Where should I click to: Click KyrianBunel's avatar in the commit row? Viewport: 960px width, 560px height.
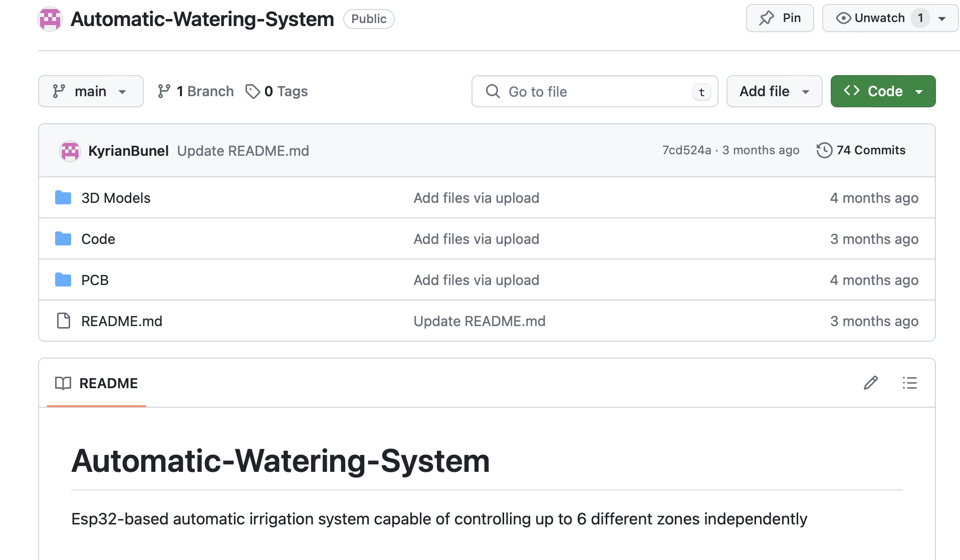(x=70, y=151)
